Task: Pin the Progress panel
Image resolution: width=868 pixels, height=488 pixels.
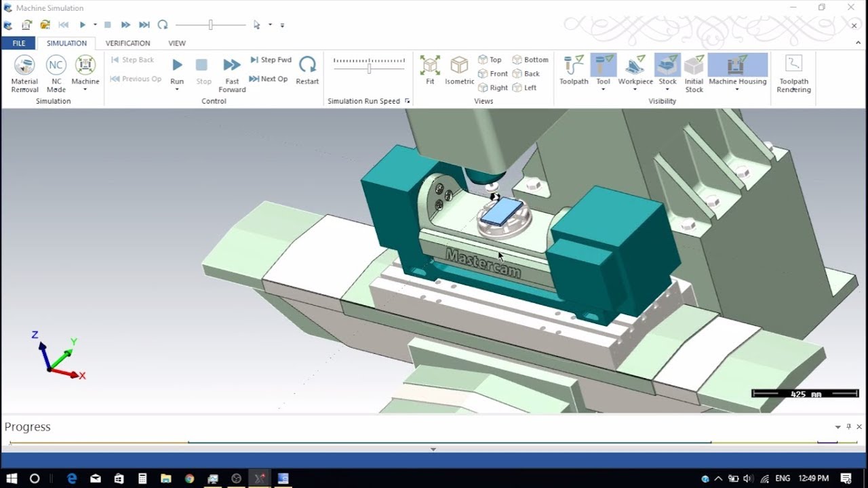Action: tap(848, 427)
